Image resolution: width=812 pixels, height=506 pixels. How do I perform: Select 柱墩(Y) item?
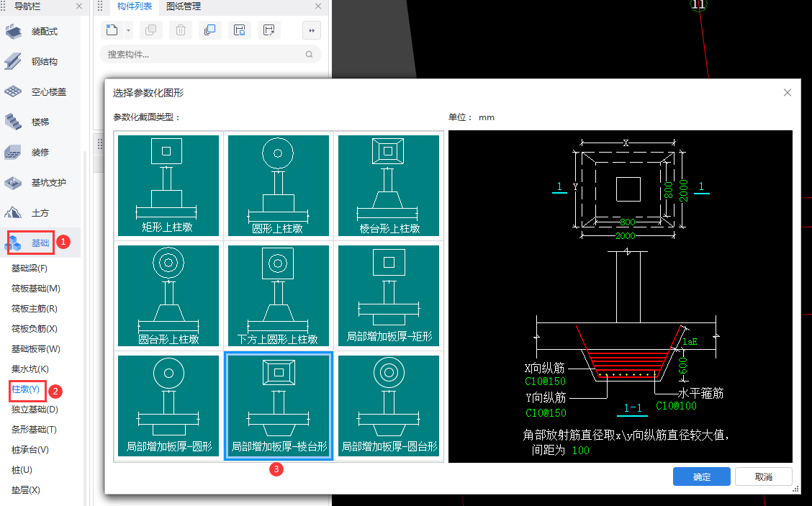pos(26,389)
